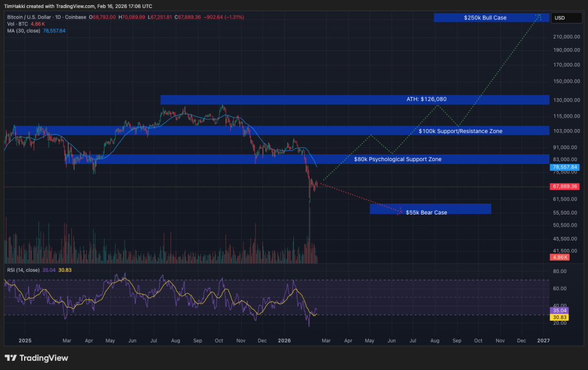Click the 2026 label on time axis
Image resolution: width=588 pixels, height=370 pixels.
[283, 341]
